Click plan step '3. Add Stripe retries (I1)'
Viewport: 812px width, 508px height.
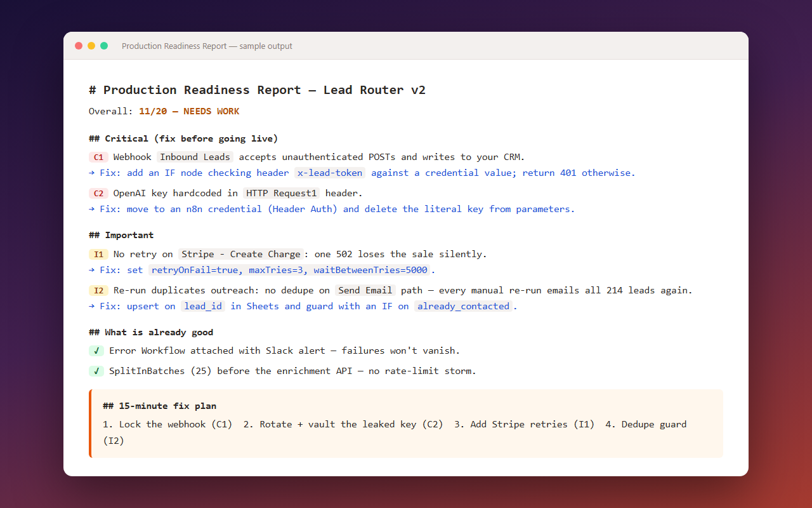pos(524,424)
